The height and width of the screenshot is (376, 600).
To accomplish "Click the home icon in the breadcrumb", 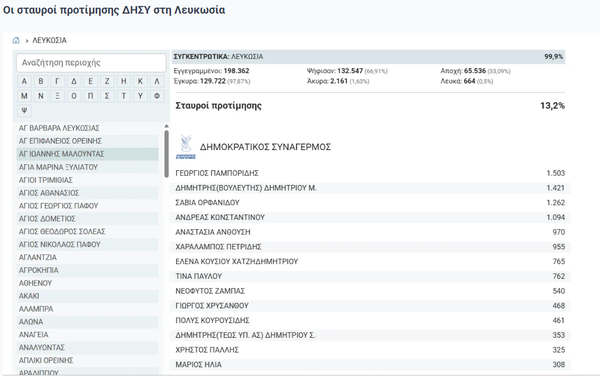I will point(16,40).
